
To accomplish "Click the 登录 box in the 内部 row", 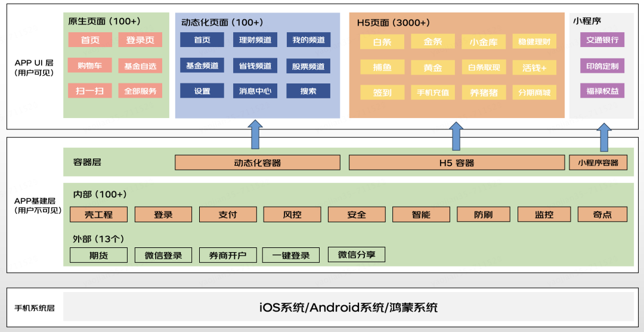I will 163,214.
